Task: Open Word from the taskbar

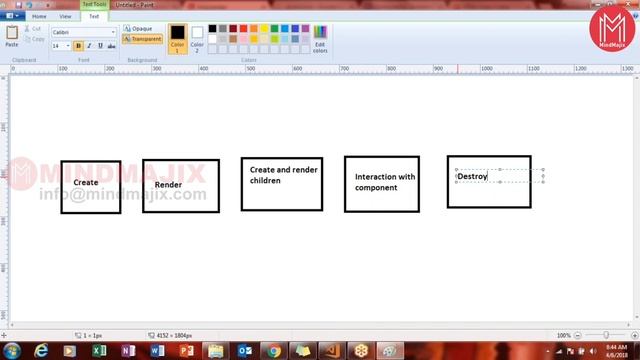Action: (x=157, y=351)
